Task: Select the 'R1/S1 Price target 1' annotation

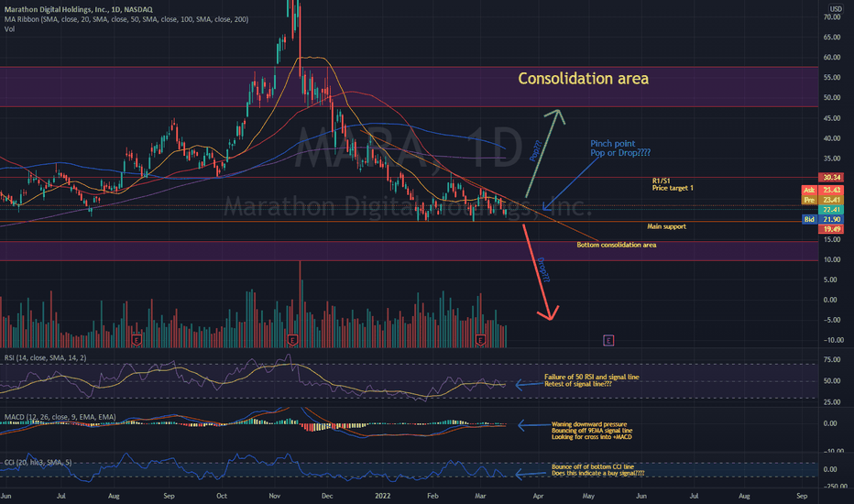Action: pos(673,184)
